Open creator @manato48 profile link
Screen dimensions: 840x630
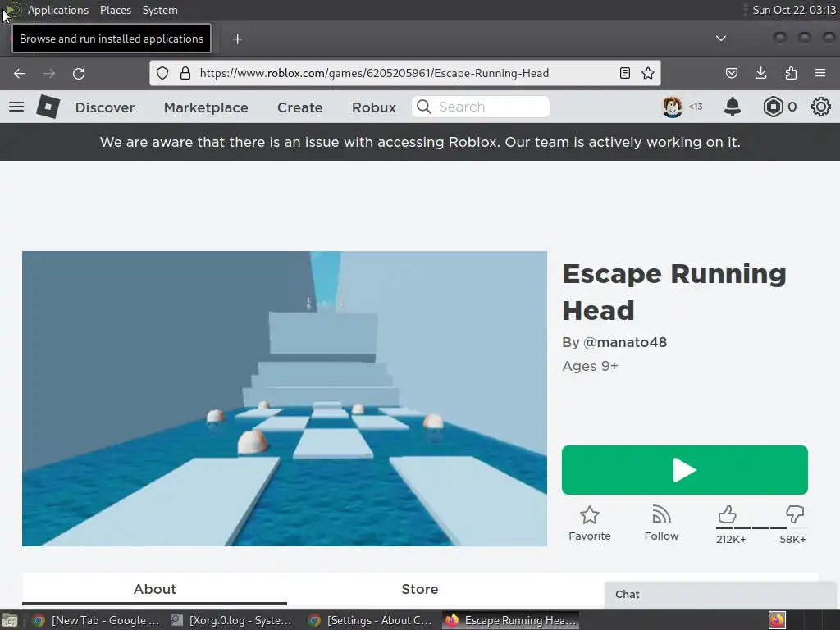click(x=624, y=342)
